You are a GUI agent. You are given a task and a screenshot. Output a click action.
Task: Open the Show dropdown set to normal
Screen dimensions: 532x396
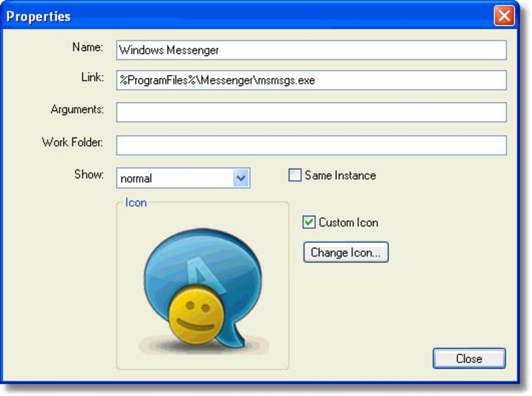click(183, 178)
